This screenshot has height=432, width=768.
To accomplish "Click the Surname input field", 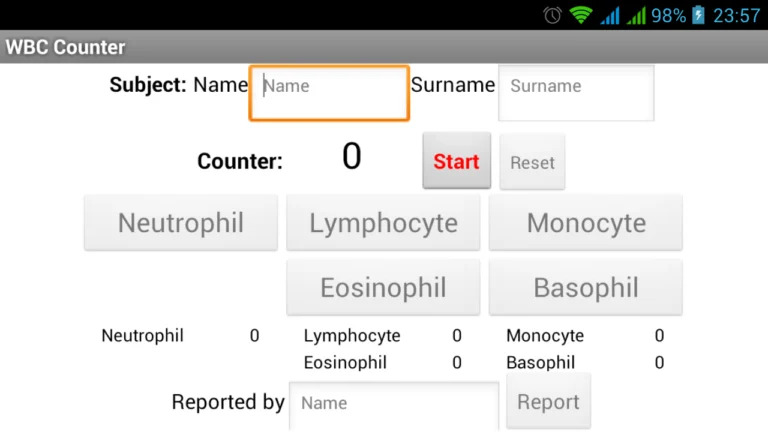I will (576, 93).
